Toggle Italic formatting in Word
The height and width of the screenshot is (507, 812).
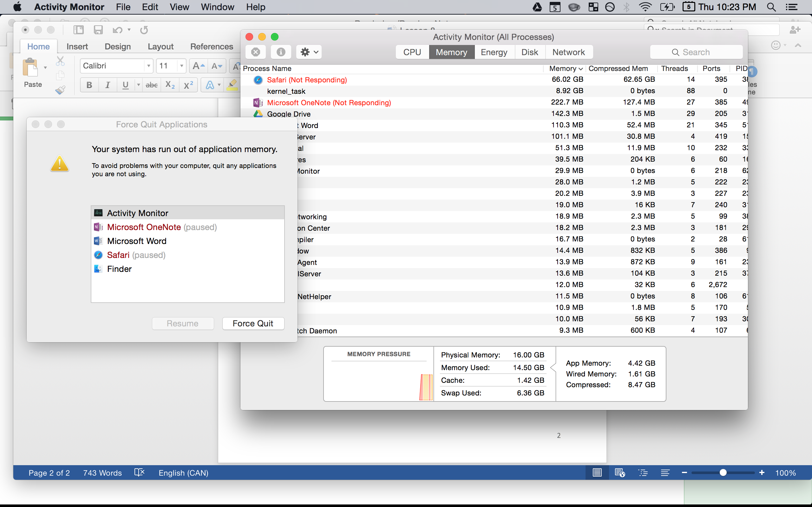click(x=108, y=85)
